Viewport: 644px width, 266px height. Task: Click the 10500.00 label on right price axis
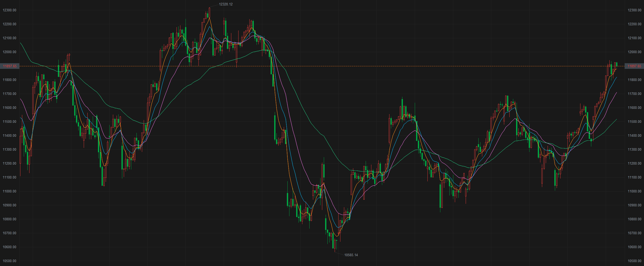point(634,261)
